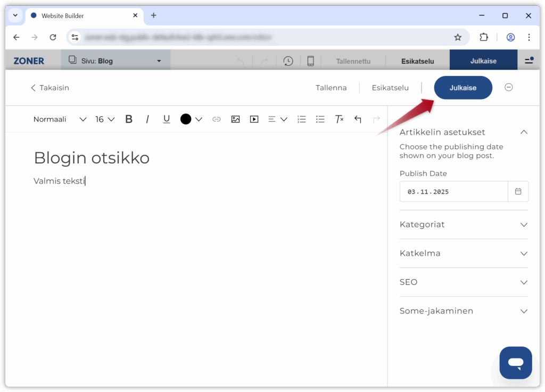Apply numbered list formatting
Screen dimensions: 545x392
(301, 119)
